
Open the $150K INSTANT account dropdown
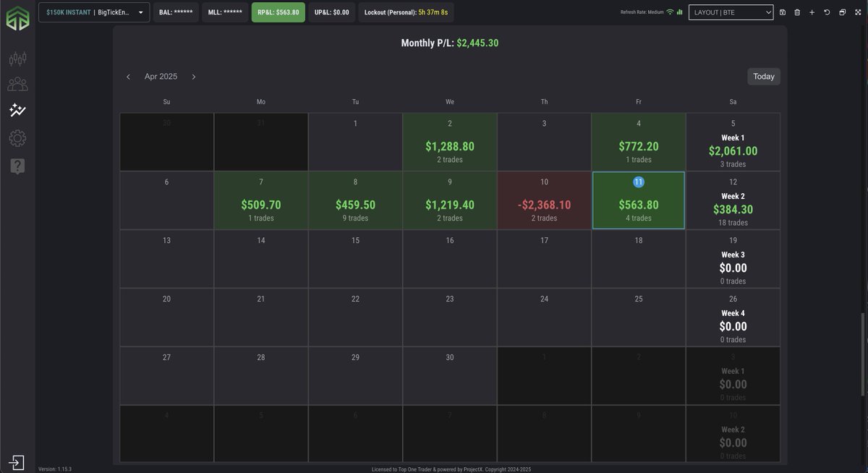pos(94,12)
